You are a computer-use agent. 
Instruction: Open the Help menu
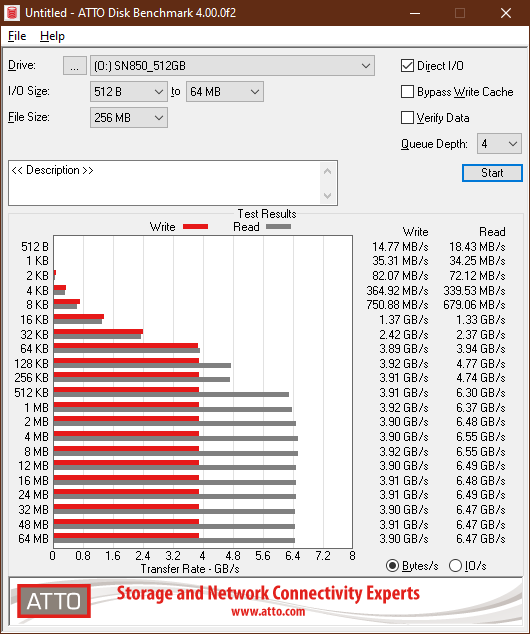pos(52,36)
